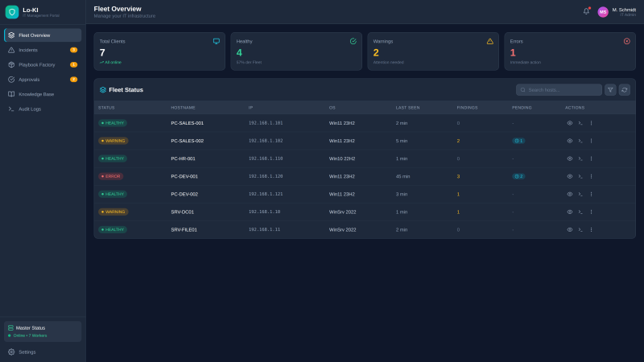644x362 pixels.
Task: Click the Last Seen column header
Action: [407, 108]
